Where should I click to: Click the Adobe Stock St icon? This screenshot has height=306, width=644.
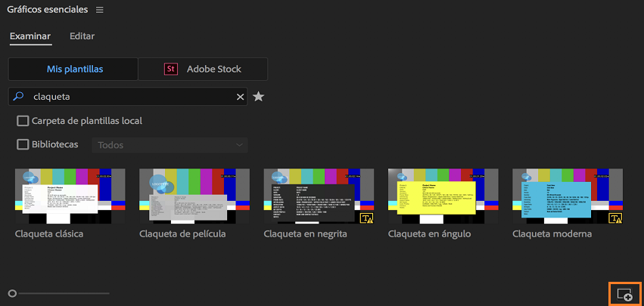pos(170,69)
